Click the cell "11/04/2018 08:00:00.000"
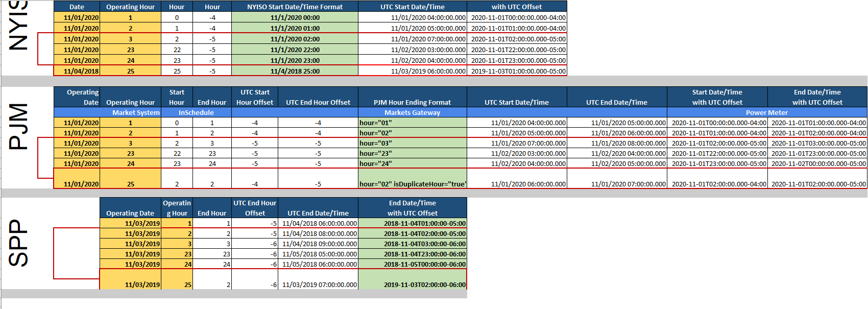The height and width of the screenshot is (309, 868). pos(318,233)
